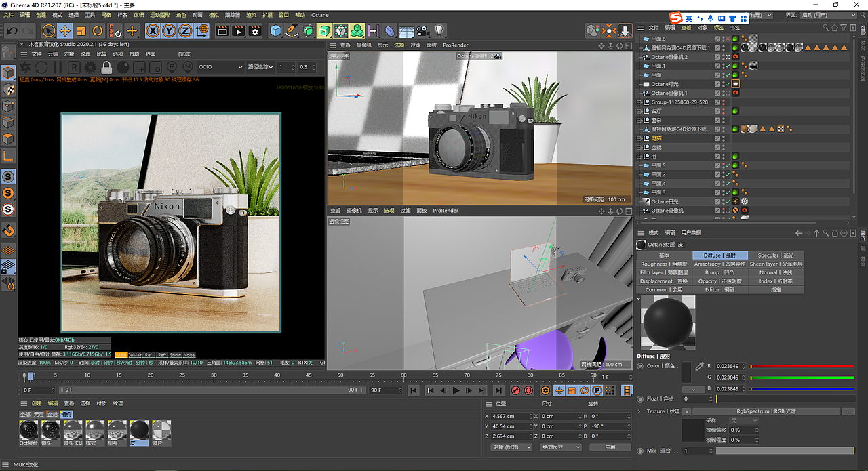Switch to the Specular | 高光 tab
The height and width of the screenshot is (471, 868).
click(775, 255)
